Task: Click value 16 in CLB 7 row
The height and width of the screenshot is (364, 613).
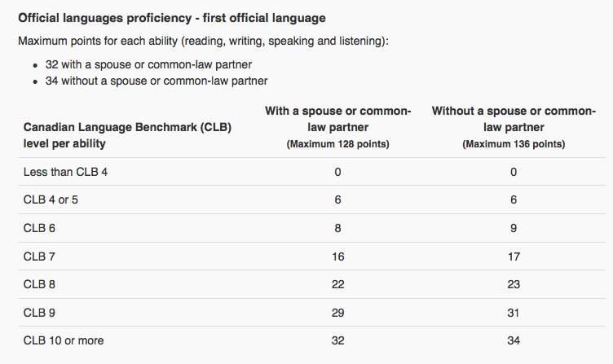Action: 337,257
